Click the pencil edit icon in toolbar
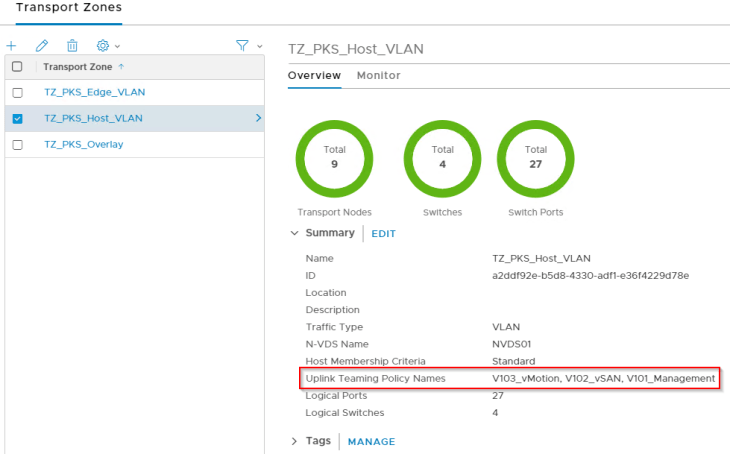730x454 pixels. 42,46
